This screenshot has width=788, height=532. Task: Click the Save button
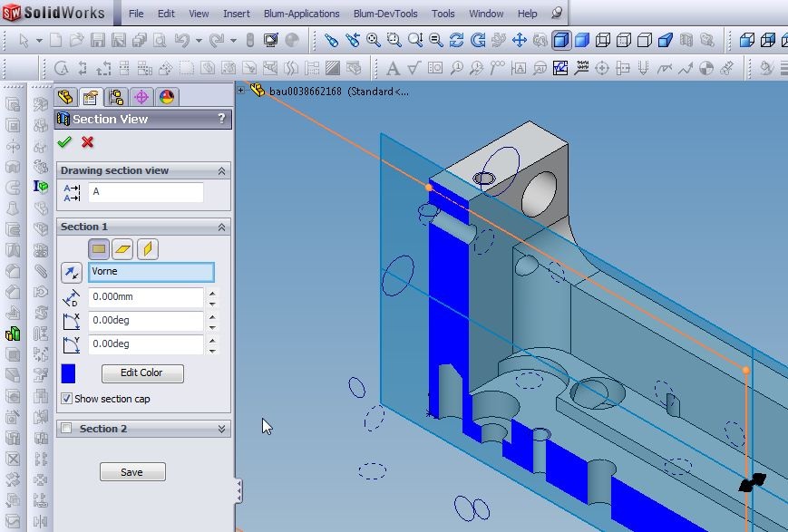point(132,472)
